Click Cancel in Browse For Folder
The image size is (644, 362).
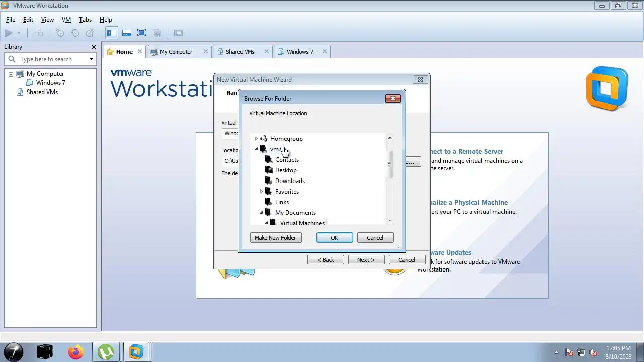click(x=375, y=238)
